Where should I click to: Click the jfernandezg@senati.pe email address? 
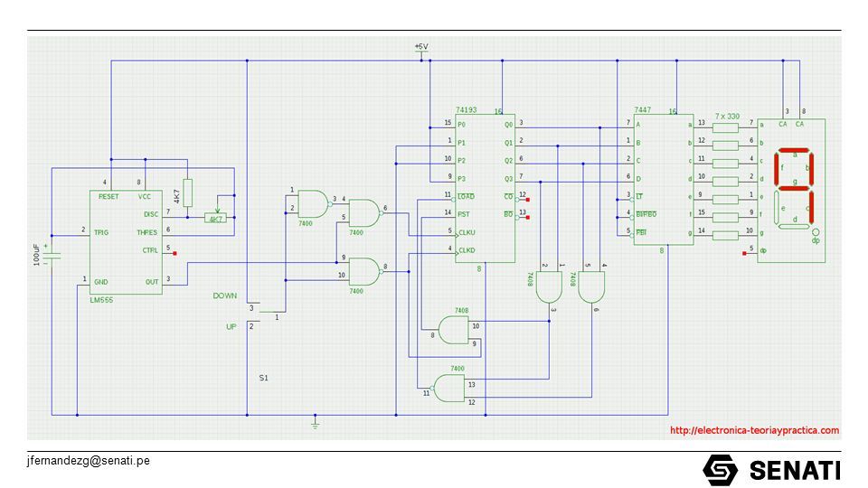click(89, 460)
